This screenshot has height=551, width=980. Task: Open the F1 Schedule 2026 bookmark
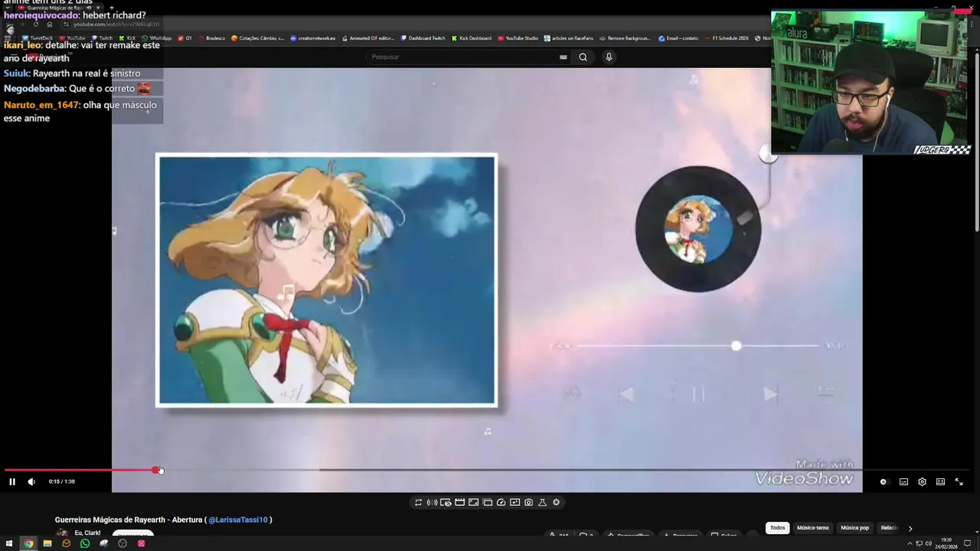pos(726,38)
